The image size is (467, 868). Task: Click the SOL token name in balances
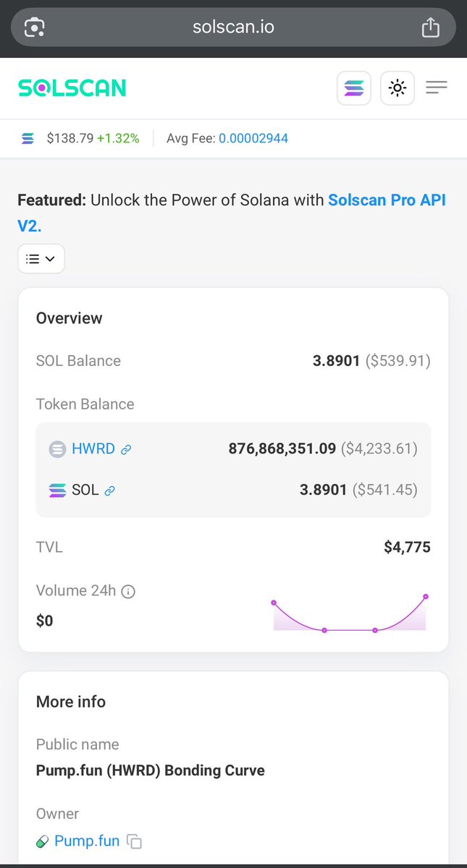[x=85, y=490]
